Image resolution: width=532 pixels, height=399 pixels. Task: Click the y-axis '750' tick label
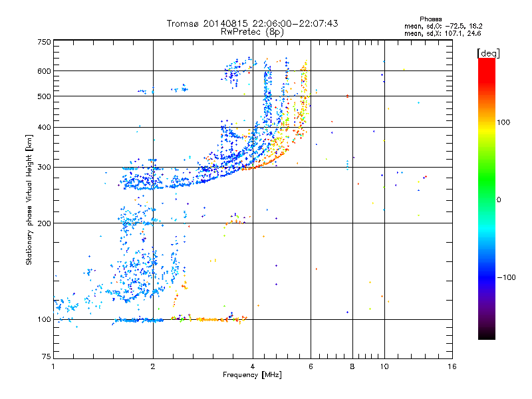click(x=45, y=42)
